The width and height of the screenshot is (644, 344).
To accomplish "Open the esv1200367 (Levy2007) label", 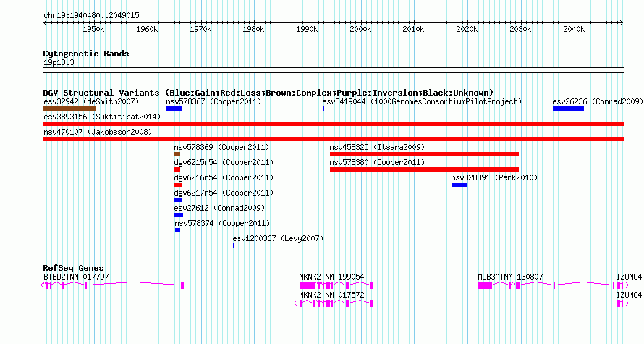I will pos(278,239).
